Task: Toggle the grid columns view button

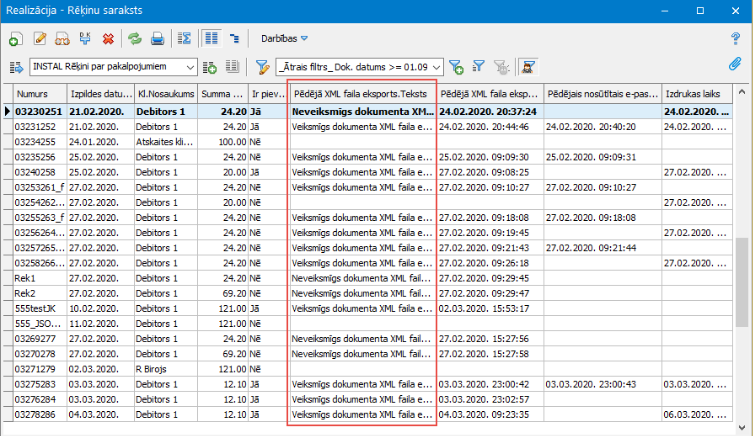Action: pyautogui.click(x=211, y=39)
